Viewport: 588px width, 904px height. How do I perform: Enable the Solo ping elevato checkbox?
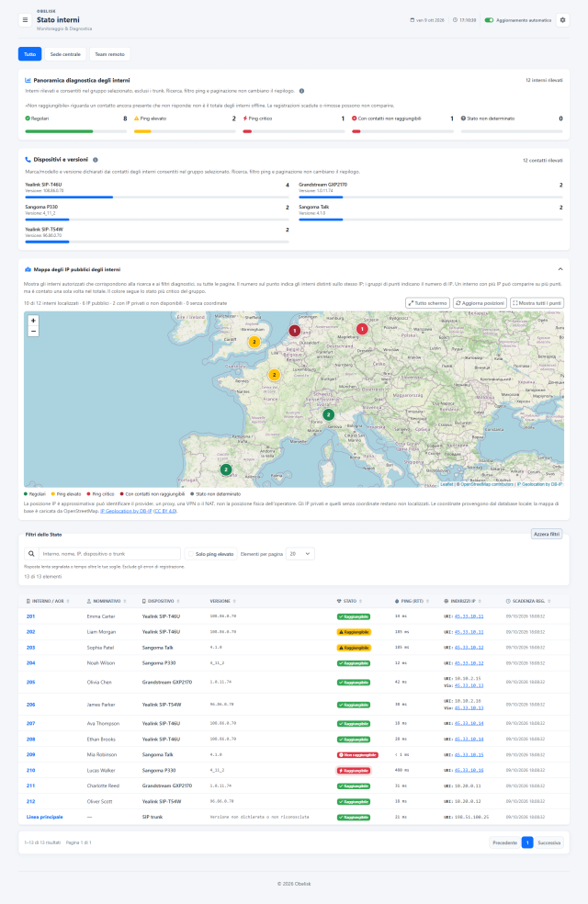191,554
